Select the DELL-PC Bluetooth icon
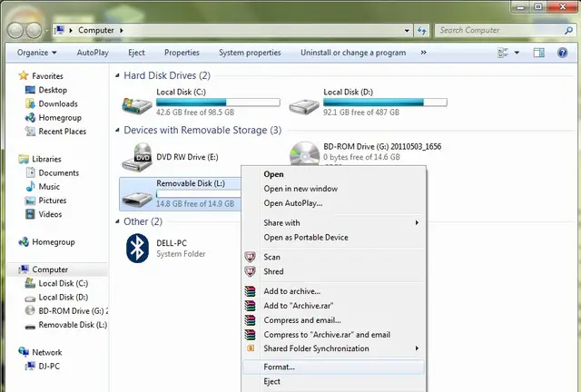This screenshot has height=392, width=581. (x=137, y=249)
